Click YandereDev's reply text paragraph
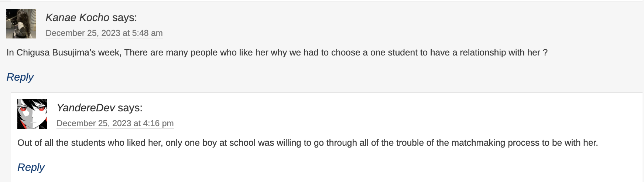Screen dimensions: 644x182 307,143
